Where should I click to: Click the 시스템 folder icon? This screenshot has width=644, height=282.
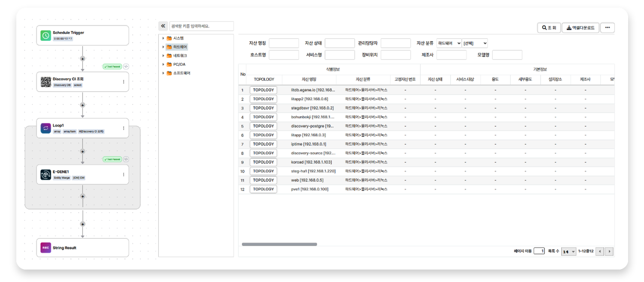(169, 38)
